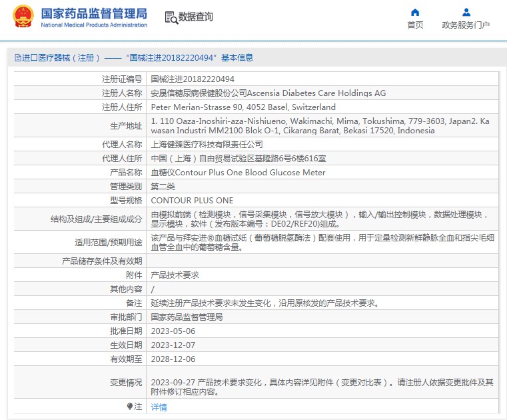507x420 pixels.
Task: Click the 结构及组成/主要组成成分 label
Action: (97, 219)
